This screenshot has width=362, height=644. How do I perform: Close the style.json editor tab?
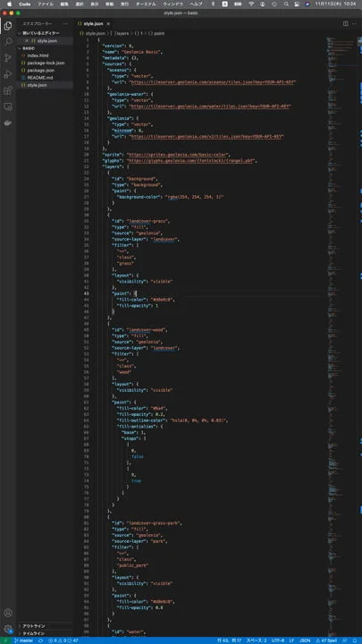(108, 24)
